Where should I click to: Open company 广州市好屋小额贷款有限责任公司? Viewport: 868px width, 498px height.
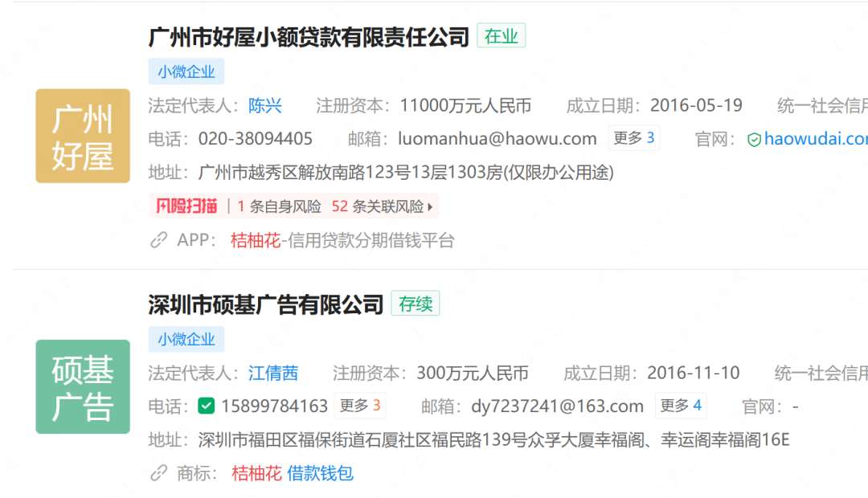point(309,37)
